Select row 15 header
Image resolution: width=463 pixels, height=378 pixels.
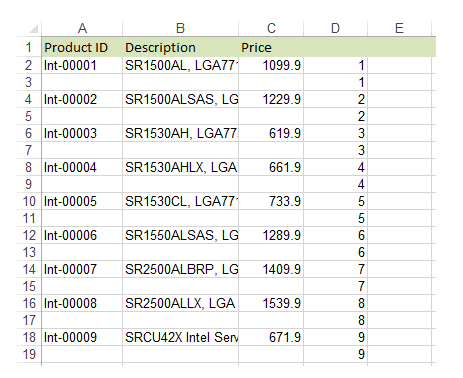coord(29,286)
